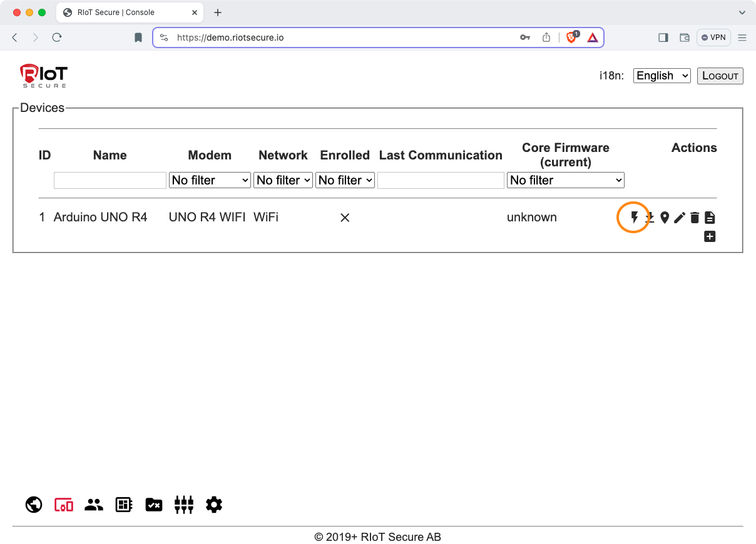
Task: Open the i18n English language selector
Action: 662,76
